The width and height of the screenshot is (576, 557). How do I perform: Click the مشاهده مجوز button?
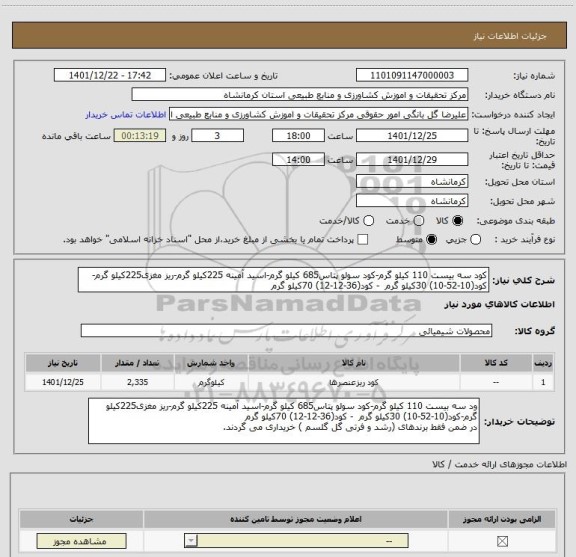coord(81,541)
